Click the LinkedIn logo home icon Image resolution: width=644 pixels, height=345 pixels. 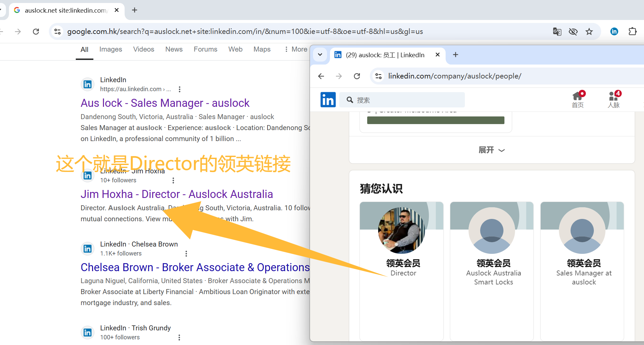[328, 100]
